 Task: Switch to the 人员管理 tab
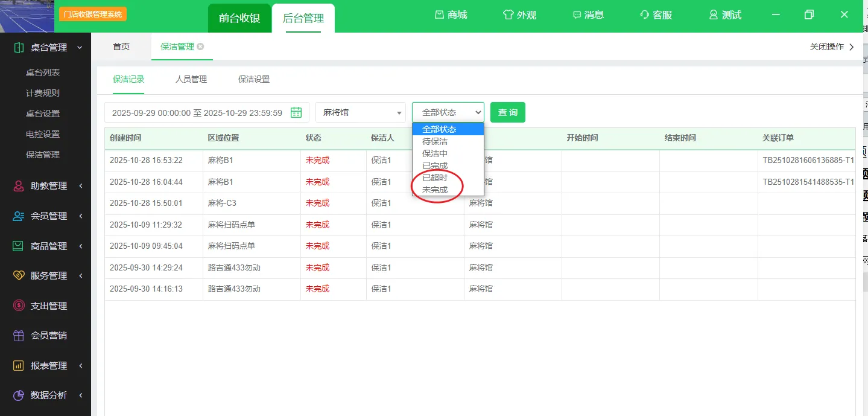[191, 79]
